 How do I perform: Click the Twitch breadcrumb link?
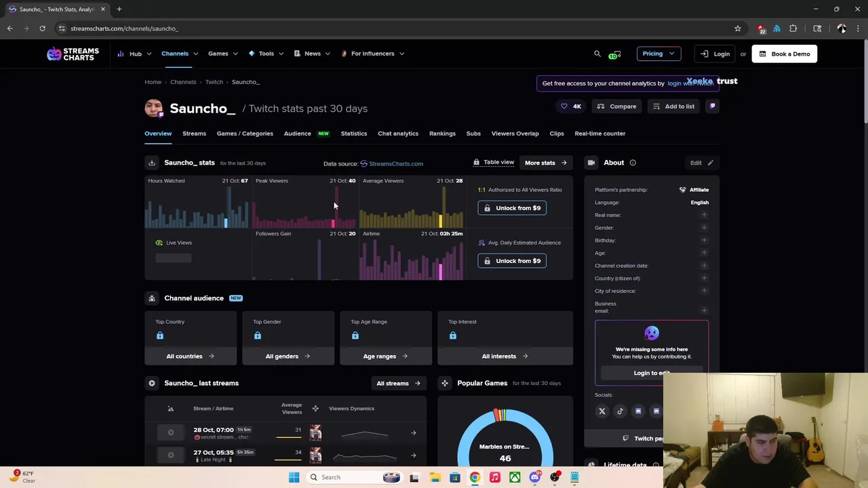(x=214, y=82)
